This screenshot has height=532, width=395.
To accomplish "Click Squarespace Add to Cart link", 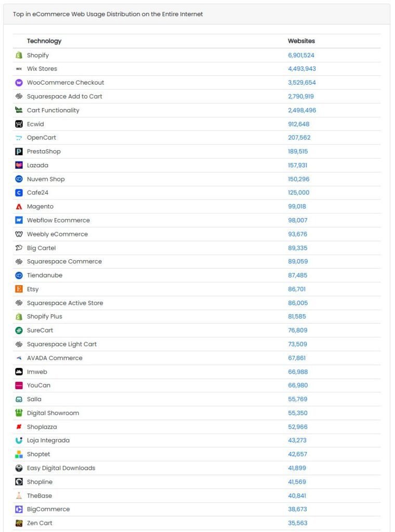I will (x=64, y=97).
